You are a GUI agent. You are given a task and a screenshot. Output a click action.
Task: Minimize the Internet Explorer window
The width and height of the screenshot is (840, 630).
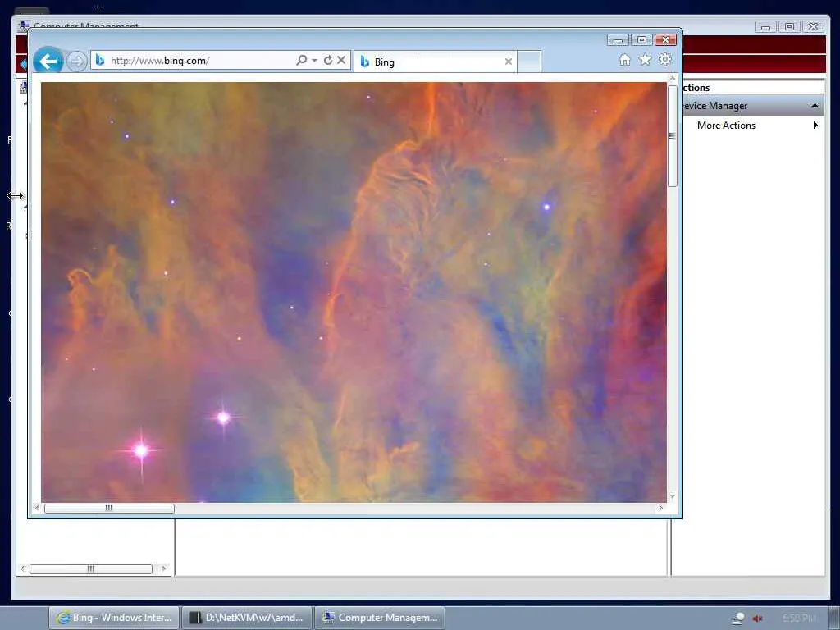[x=619, y=39]
